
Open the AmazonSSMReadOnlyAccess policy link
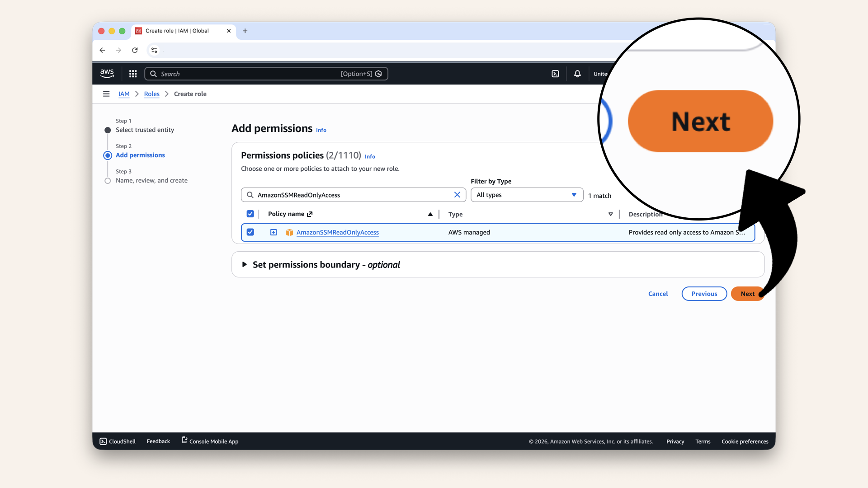tap(337, 232)
